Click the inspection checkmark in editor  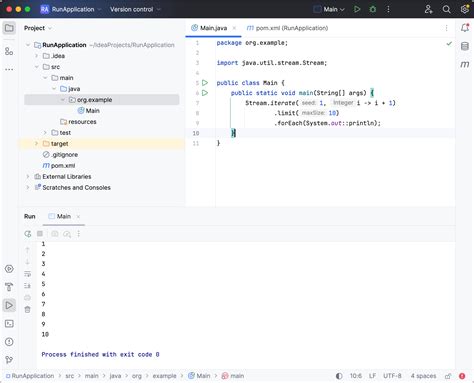(449, 43)
